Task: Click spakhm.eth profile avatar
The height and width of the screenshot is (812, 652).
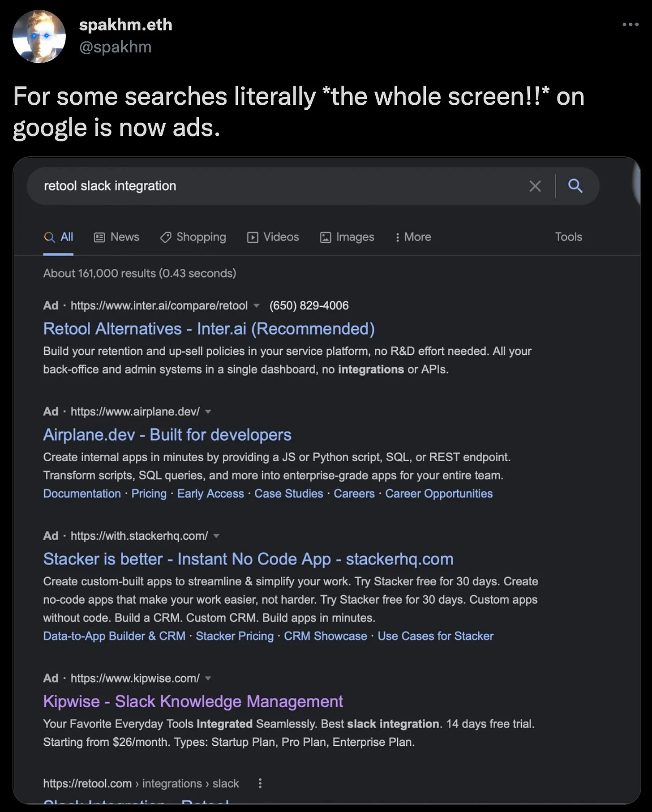Action: pos(39,36)
